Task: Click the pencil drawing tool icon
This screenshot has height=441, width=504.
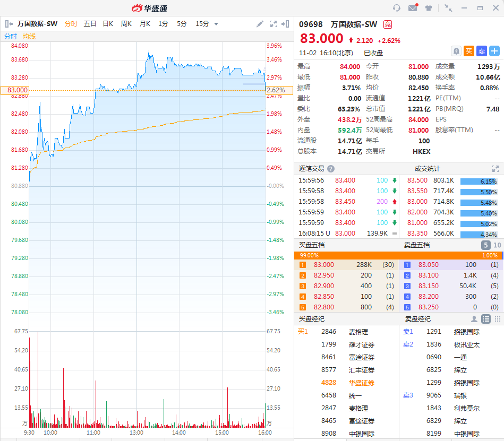Action: click(x=260, y=24)
